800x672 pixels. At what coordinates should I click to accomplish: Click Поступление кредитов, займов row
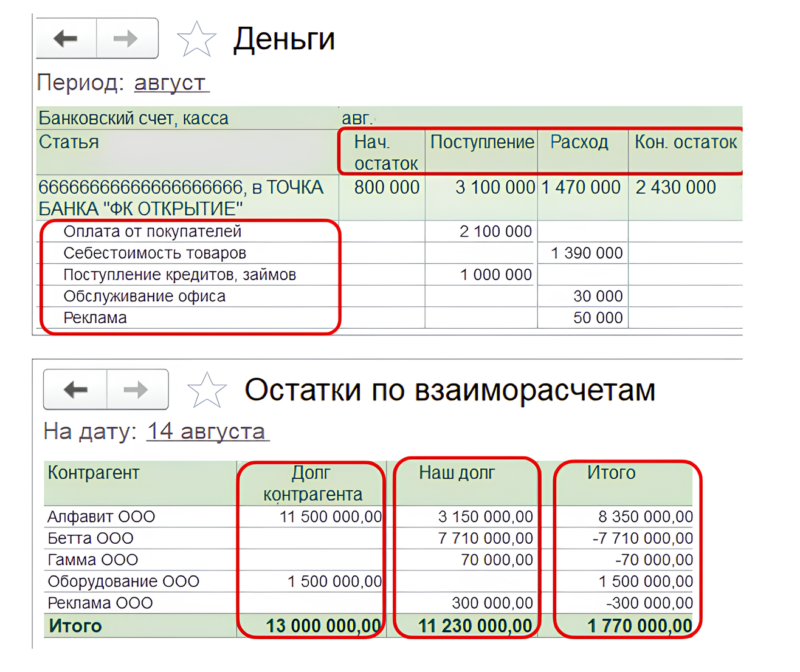click(x=179, y=275)
